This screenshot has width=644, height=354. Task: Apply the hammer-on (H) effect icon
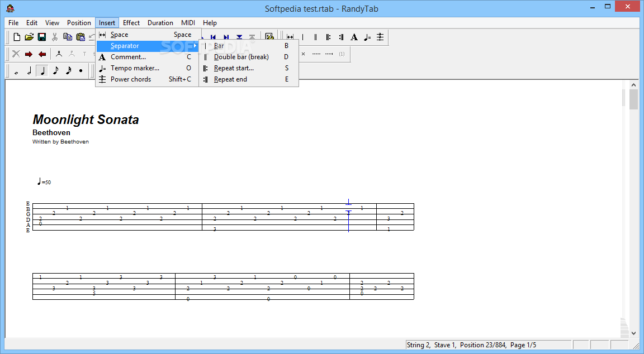point(59,54)
